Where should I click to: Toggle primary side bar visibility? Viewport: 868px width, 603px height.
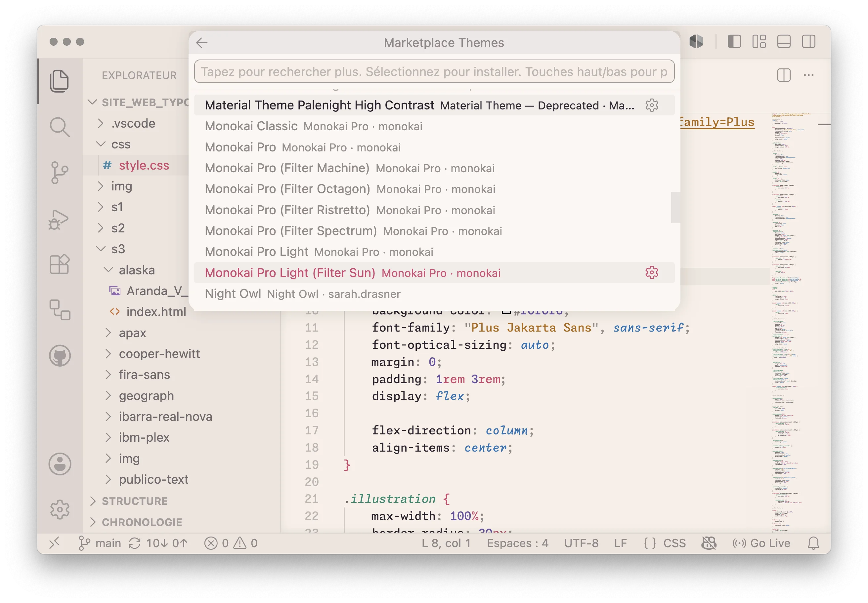tap(734, 41)
